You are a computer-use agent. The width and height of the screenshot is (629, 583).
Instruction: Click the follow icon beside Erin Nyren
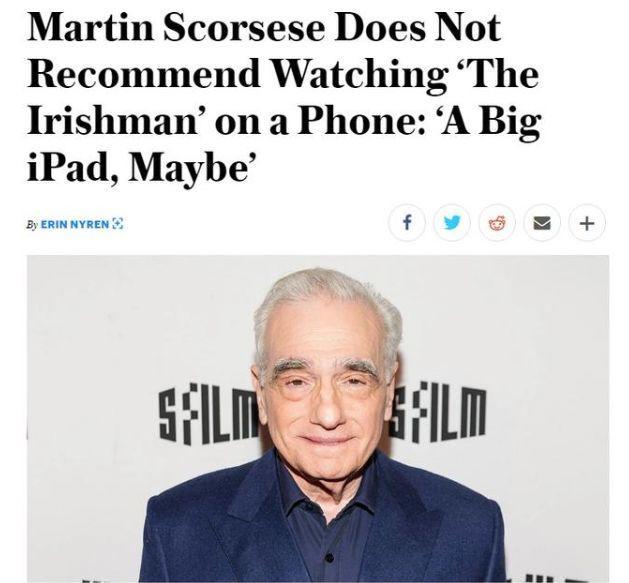click(x=118, y=223)
